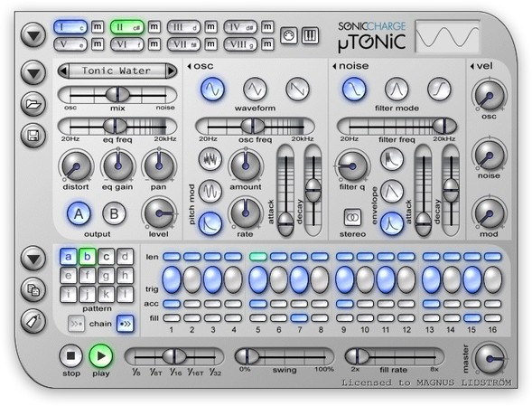Collapse the osc section triangle
Viewport: 532px width, 406px height.
[x=190, y=66]
